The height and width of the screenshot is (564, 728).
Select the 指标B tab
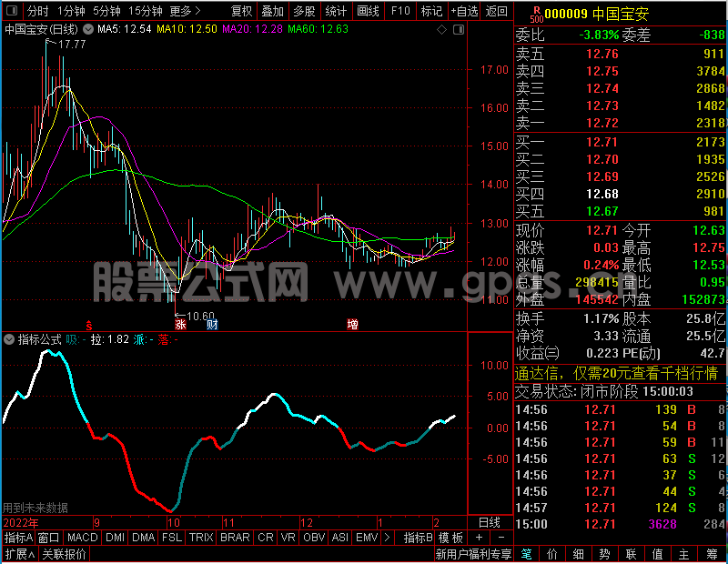click(x=418, y=538)
